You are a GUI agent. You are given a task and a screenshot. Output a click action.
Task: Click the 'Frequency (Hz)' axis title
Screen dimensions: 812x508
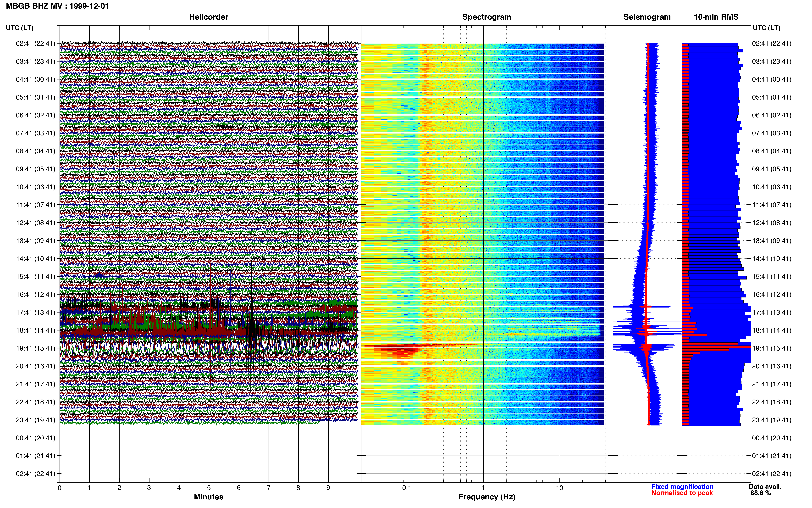point(487,497)
